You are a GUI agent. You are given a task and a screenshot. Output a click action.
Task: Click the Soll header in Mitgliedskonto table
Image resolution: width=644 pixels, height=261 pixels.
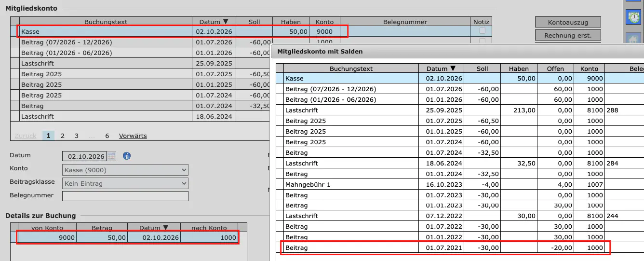pos(254,22)
